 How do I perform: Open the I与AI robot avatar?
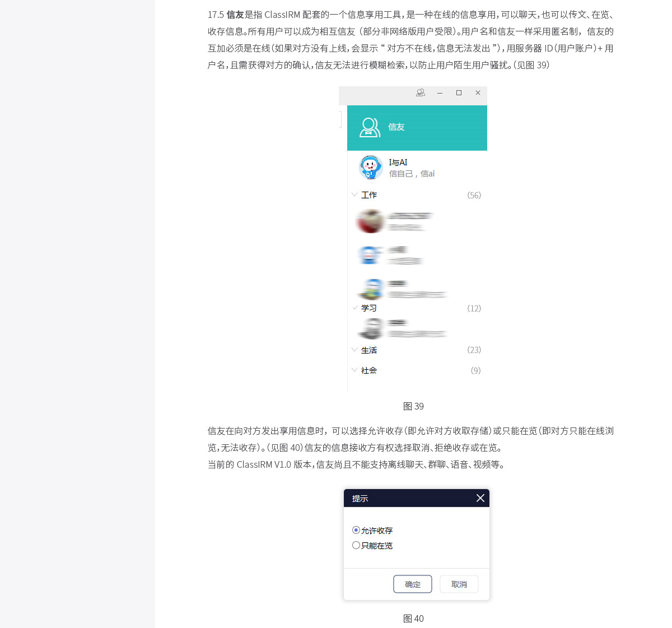click(371, 168)
